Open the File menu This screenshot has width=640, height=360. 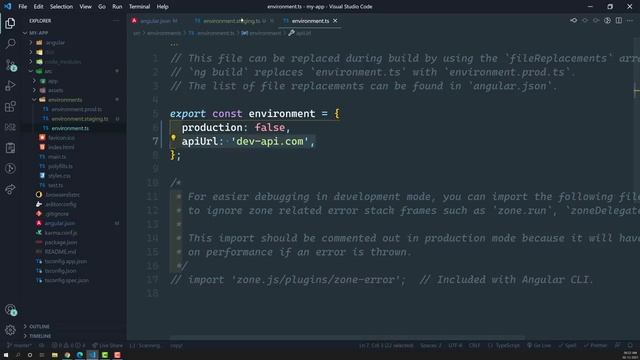coord(22,7)
